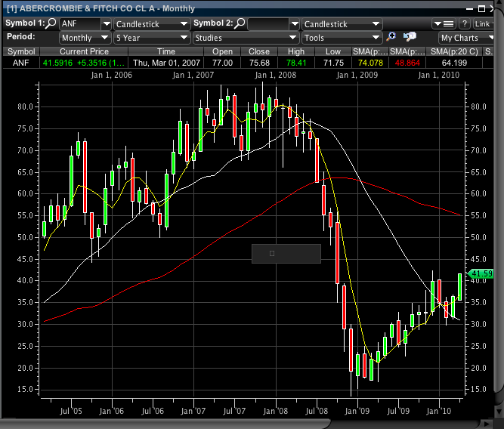
Task: Open the list options menu icon
Action: pyautogui.click(x=444, y=23)
